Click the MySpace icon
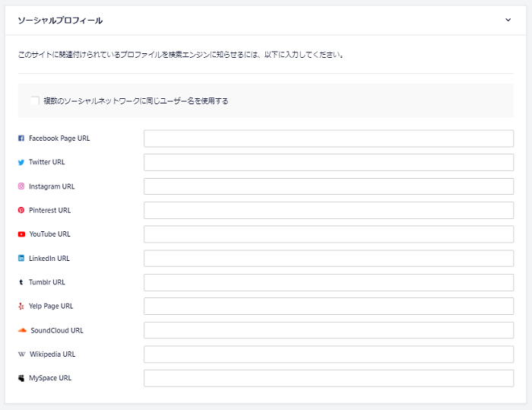The image size is (532, 410). (21, 378)
